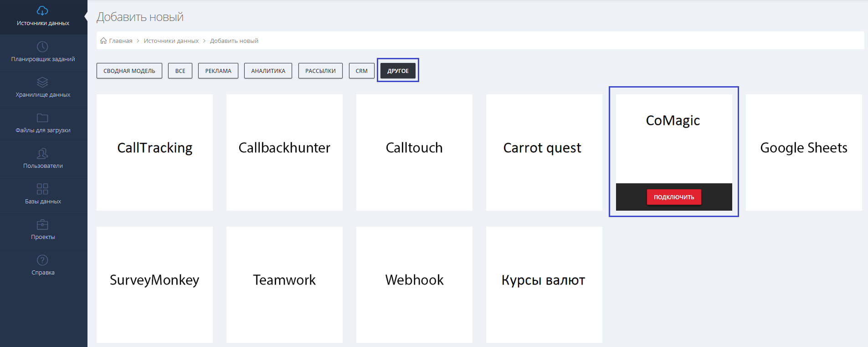Select the 'Сводная модель' filter tab

pyautogui.click(x=129, y=71)
